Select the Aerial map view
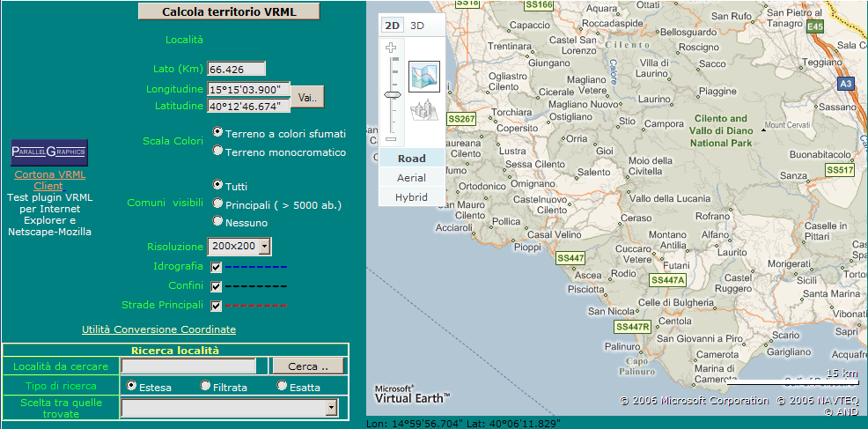The image size is (868, 429). [x=412, y=178]
